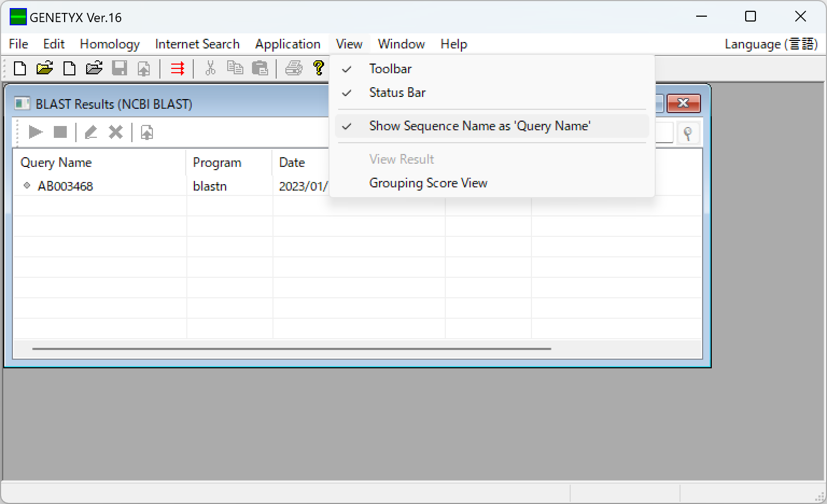Click the red alignment arrows icon
827x504 pixels.
(177, 68)
